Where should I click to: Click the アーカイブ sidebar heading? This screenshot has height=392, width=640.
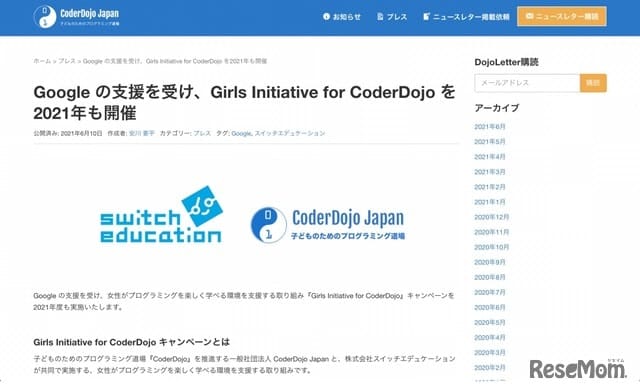(x=497, y=108)
